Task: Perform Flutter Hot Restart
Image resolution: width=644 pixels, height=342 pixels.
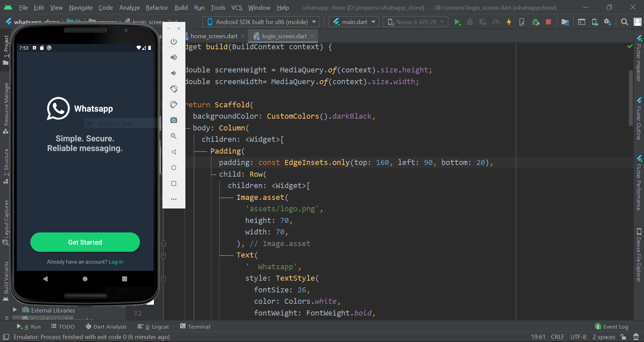Action: point(522,21)
